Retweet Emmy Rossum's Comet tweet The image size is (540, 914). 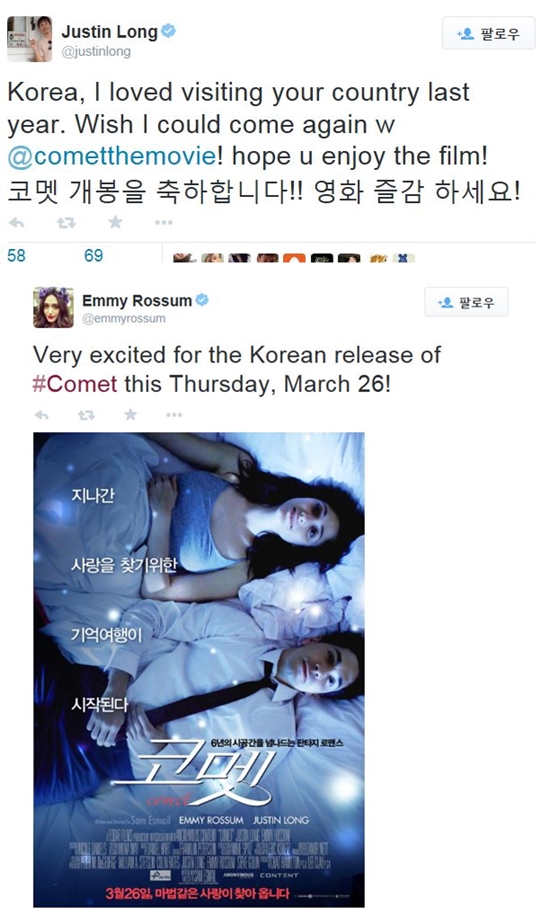(86, 414)
